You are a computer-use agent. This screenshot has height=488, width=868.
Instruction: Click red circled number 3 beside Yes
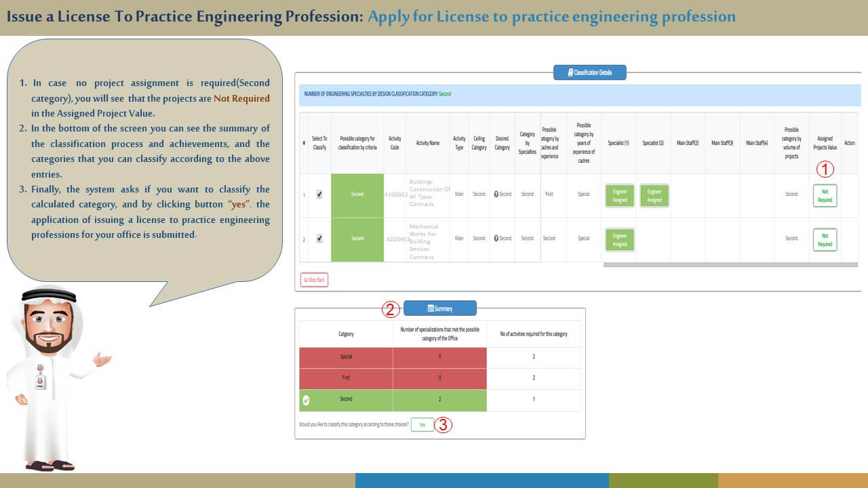pyautogui.click(x=442, y=425)
